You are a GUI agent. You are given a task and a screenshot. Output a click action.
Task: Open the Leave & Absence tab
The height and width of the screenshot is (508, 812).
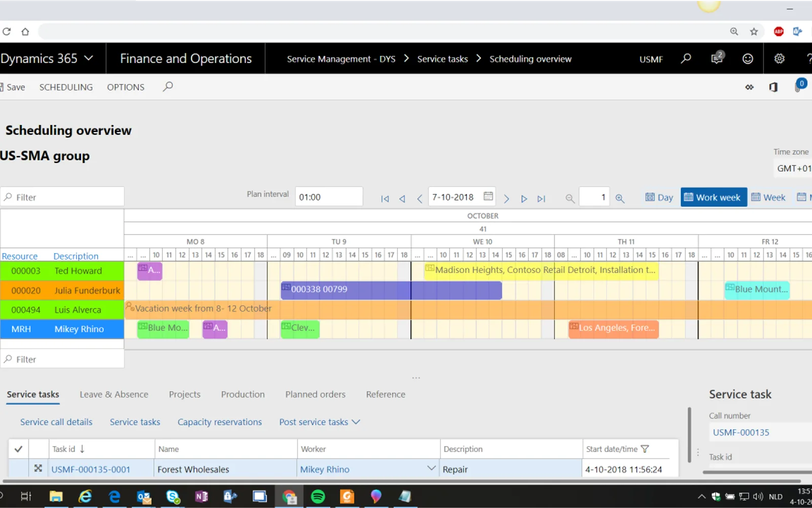pos(114,394)
